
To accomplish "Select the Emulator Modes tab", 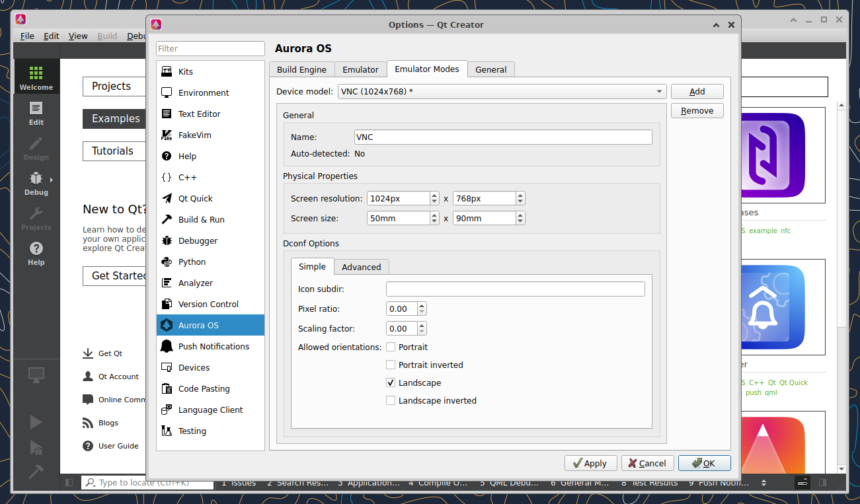I will pyautogui.click(x=427, y=69).
